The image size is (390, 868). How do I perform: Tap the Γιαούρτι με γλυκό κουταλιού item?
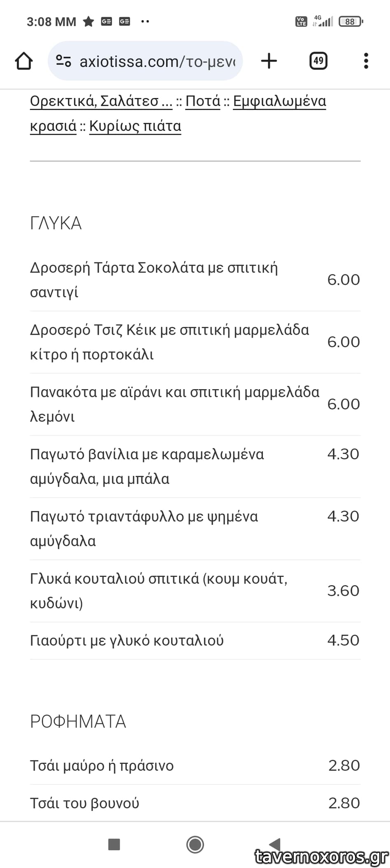click(x=127, y=641)
